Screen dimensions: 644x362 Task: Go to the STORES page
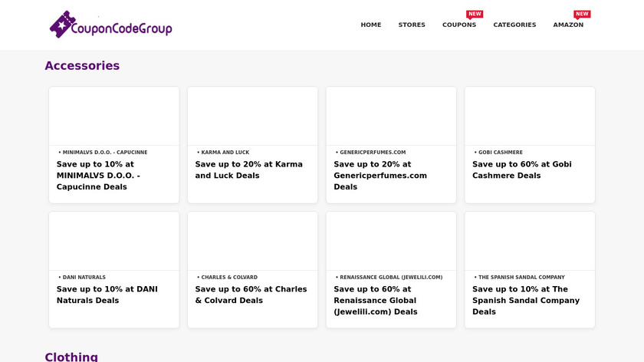point(412,25)
